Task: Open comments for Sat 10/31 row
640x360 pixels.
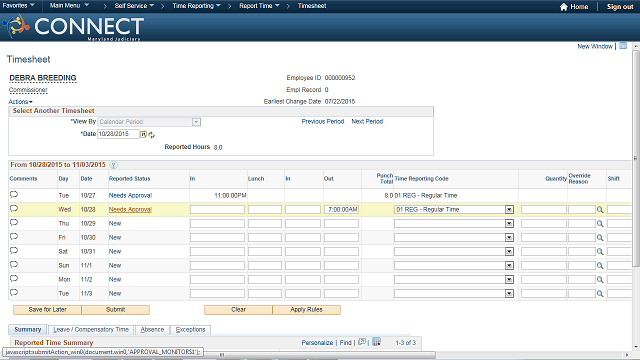Action: pyautogui.click(x=14, y=251)
